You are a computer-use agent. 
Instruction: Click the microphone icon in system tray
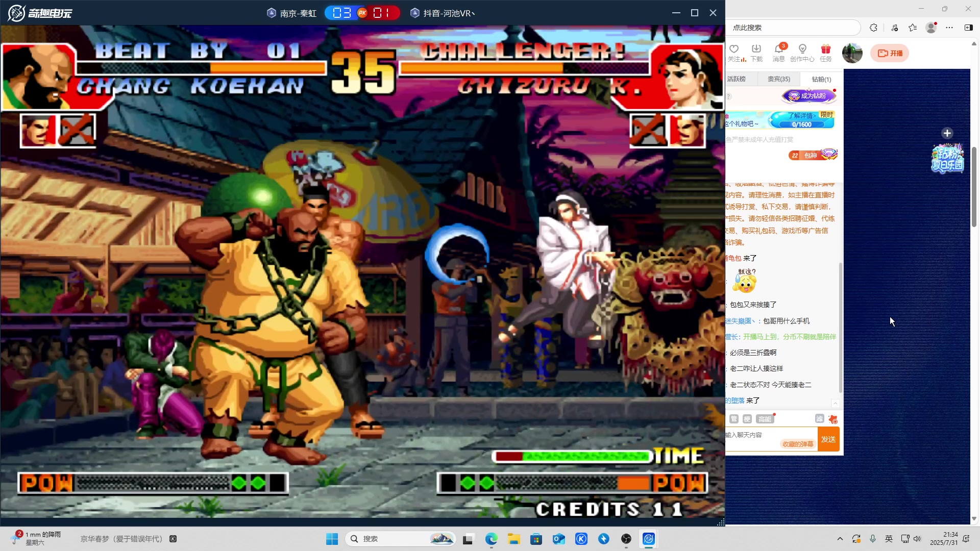[873, 539]
